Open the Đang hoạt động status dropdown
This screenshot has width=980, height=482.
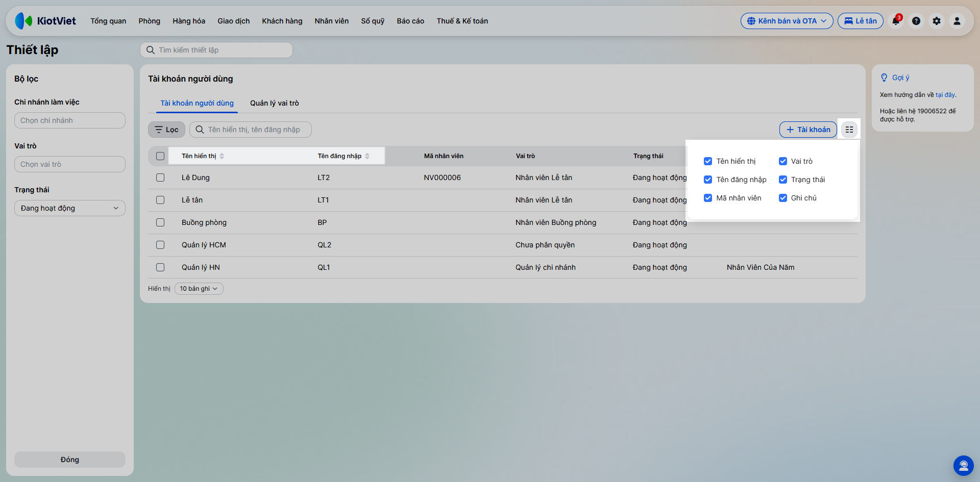click(x=70, y=208)
